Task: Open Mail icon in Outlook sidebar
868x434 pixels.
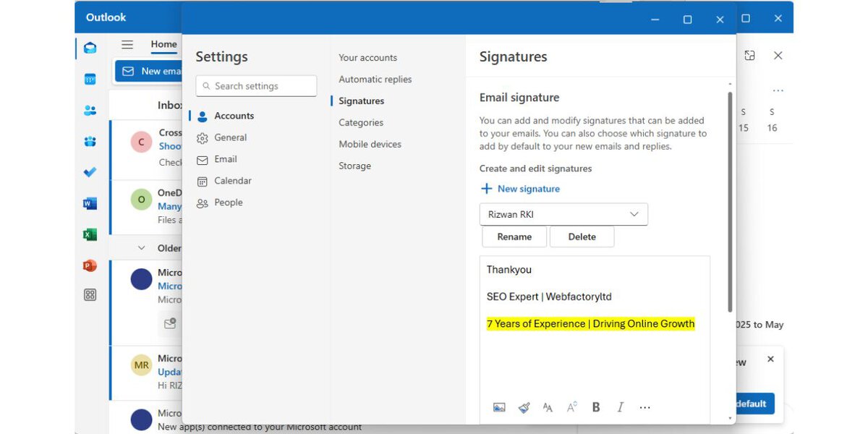Action: point(90,48)
